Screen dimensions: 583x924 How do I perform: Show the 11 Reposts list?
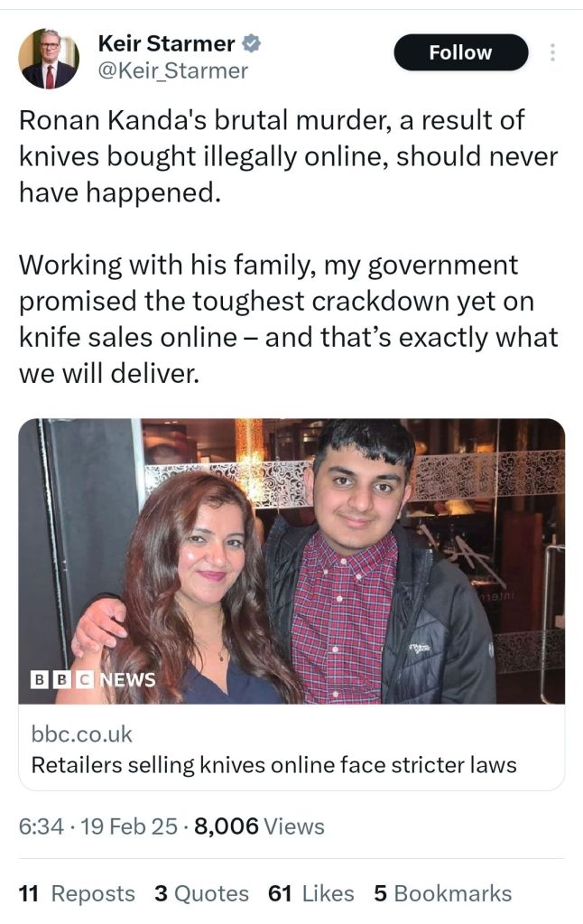tap(77, 893)
